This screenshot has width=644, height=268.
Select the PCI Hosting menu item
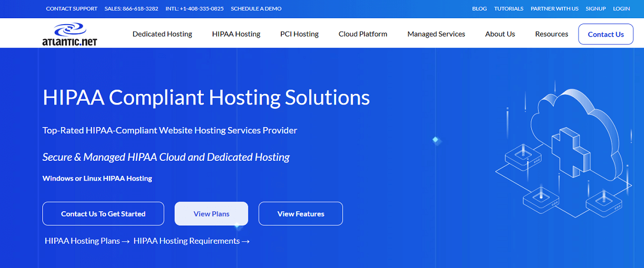click(x=299, y=34)
